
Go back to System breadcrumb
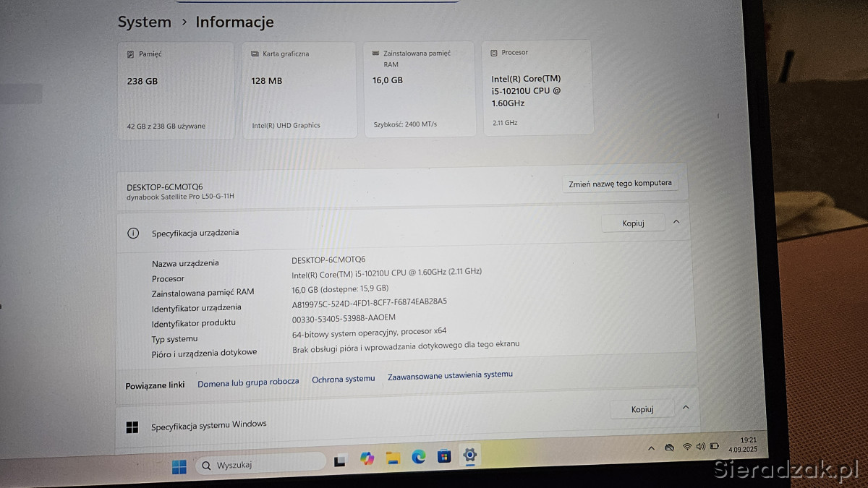(145, 22)
